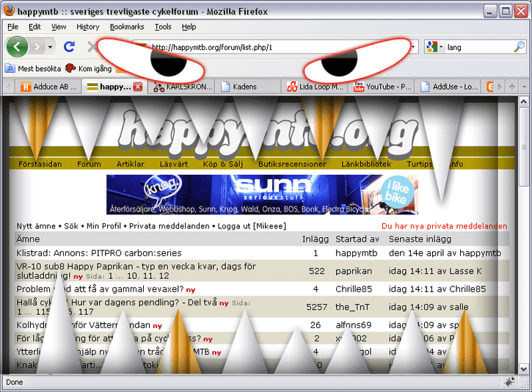Open the search engine selector dropdown
The height and width of the screenshot is (392, 532).
[440, 47]
